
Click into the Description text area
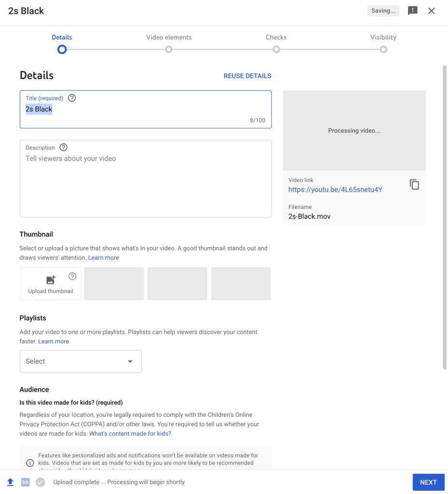click(146, 178)
